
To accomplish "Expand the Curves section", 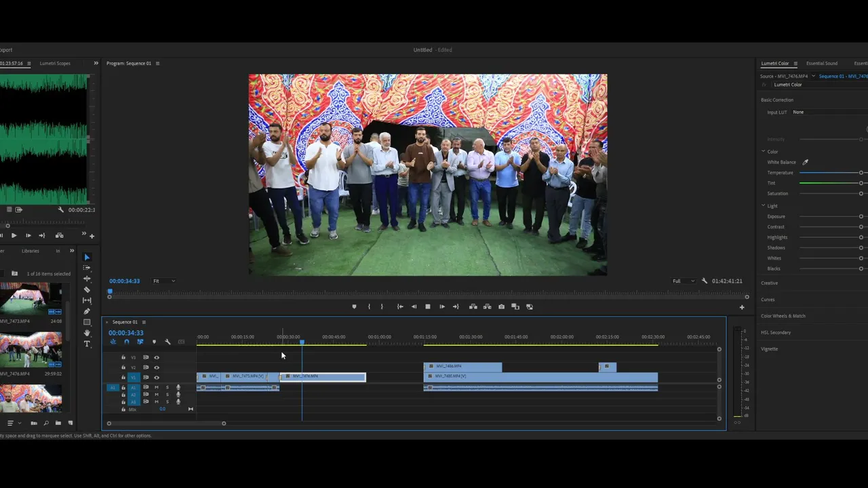I will (x=768, y=300).
